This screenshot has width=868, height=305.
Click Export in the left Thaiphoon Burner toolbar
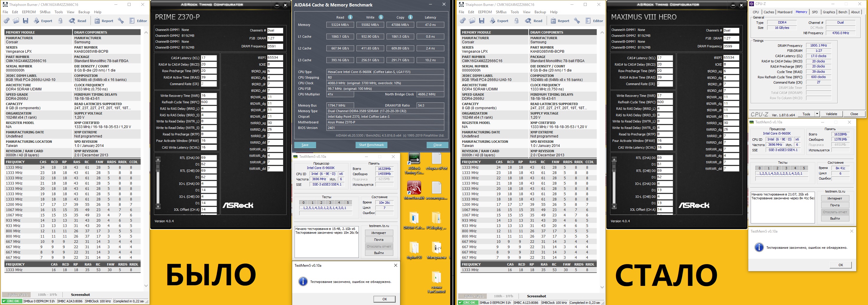tap(43, 21)
